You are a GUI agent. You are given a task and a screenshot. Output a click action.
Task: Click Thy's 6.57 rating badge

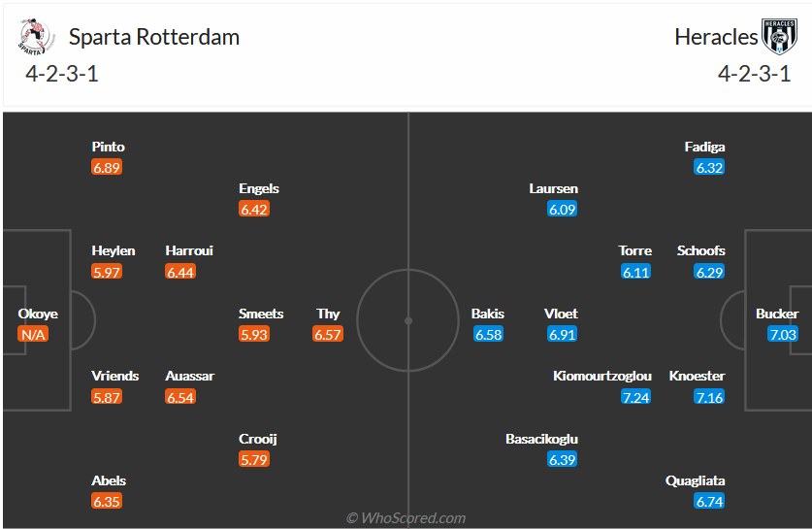[328, 335]
